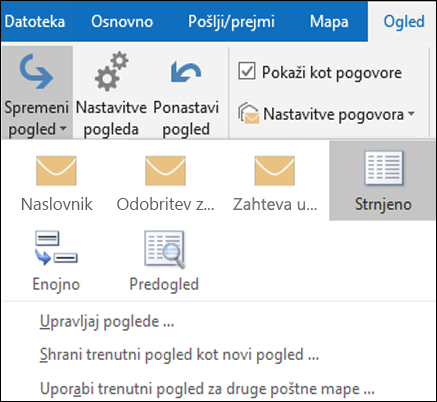437x402 pixels.
Task: Expand Nastavitve pogovora dropdown
Action: (x=326, y=114)
